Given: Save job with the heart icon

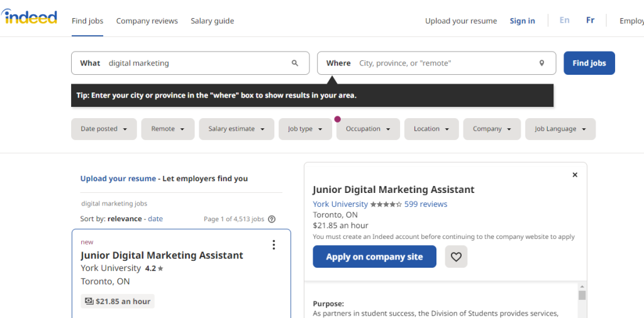Looking at the screenshot, I should pos(456,257).
